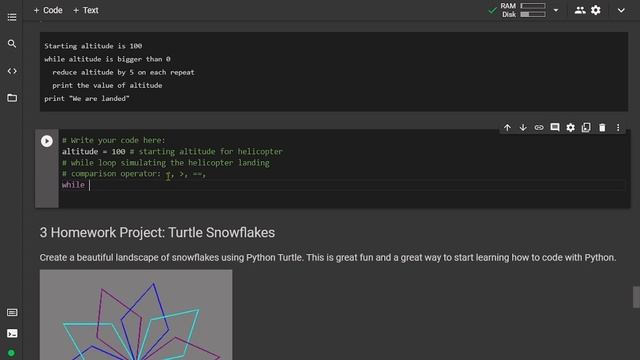
Task: Open the find and replace search icon
Action: point(12,44)
